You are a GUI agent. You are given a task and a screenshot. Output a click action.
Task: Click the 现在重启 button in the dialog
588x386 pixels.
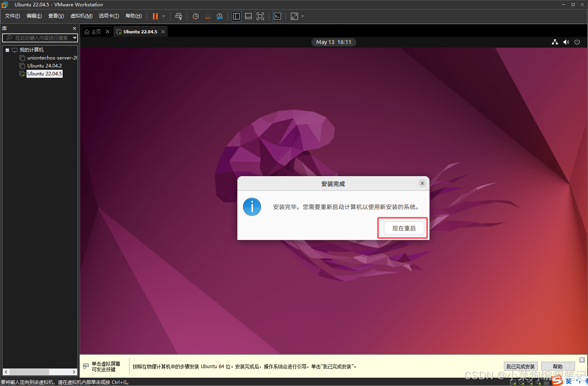[404, 228]
